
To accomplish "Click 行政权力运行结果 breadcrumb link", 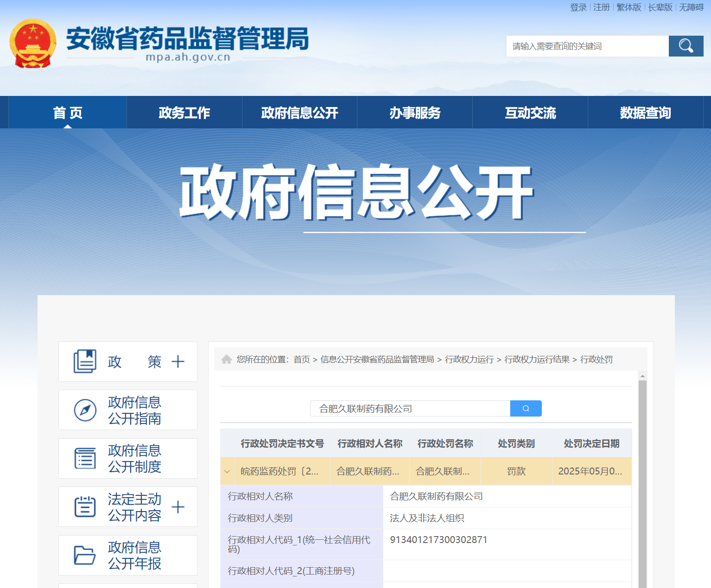I will tap(537, 360).
